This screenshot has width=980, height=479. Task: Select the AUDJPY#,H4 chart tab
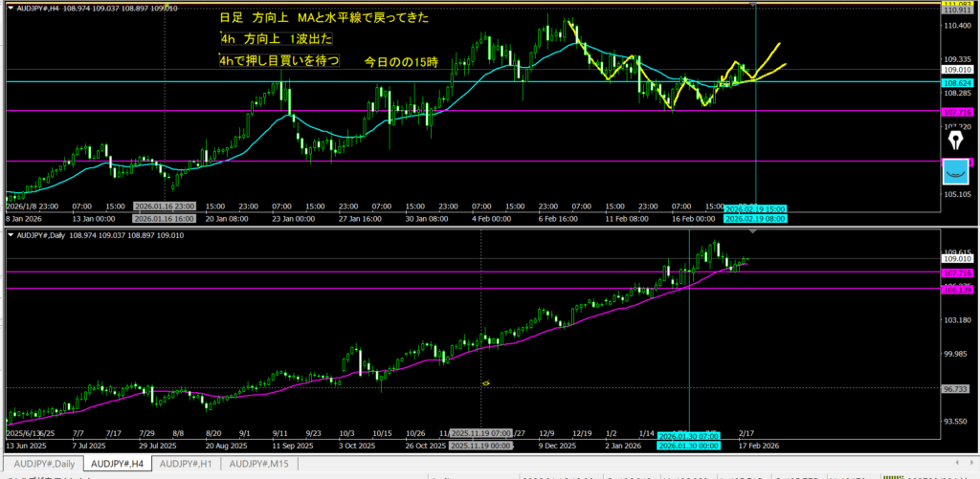pyautogui.click(x=116, y=464)
